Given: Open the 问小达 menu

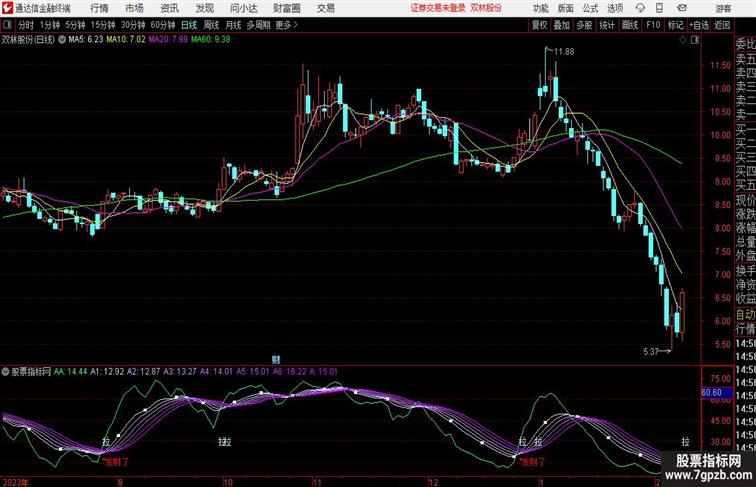Looking at the screenshot, I should pos(243,8).
